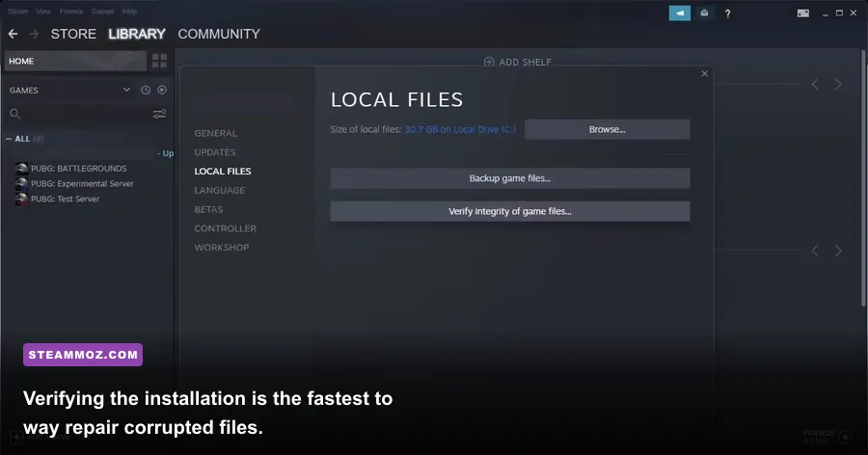
Task: Go back with the left arrow
Action: [14, 34]
